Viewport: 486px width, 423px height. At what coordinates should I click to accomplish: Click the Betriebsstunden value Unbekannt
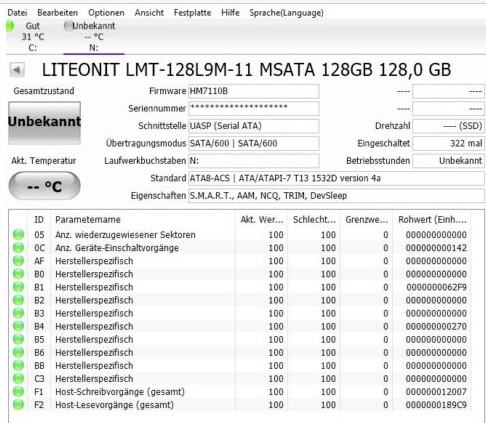point(448,161)
